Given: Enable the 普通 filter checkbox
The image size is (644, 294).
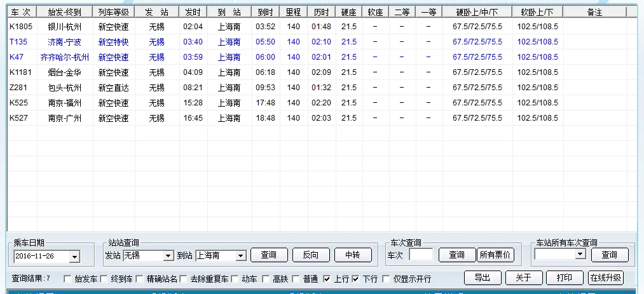Looking at the screenshot, I should point(296,279).
